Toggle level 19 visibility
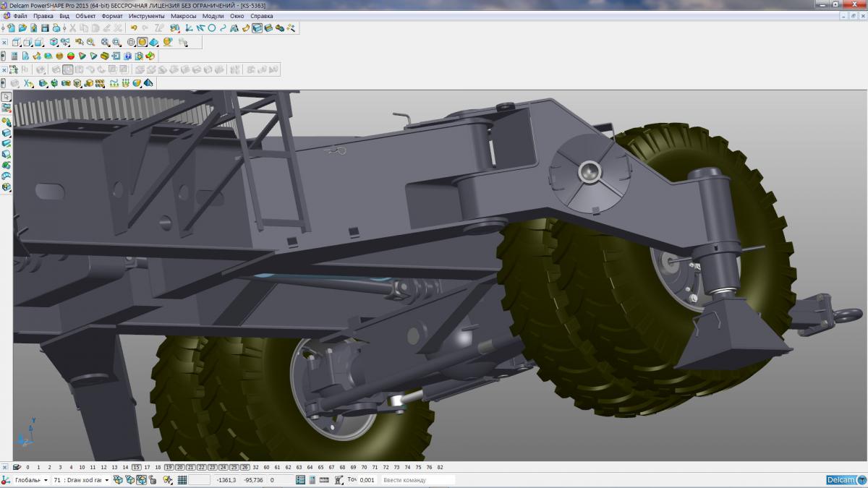 point(169,468)
